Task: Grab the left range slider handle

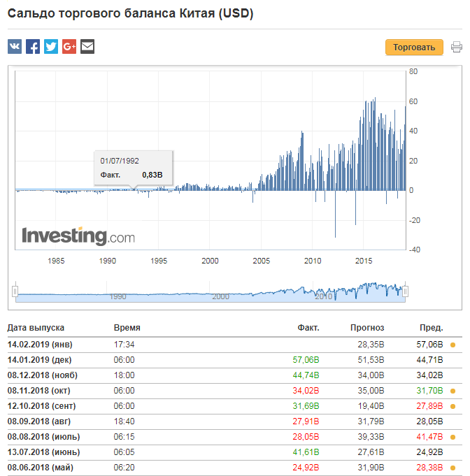Action: point(15,291)
